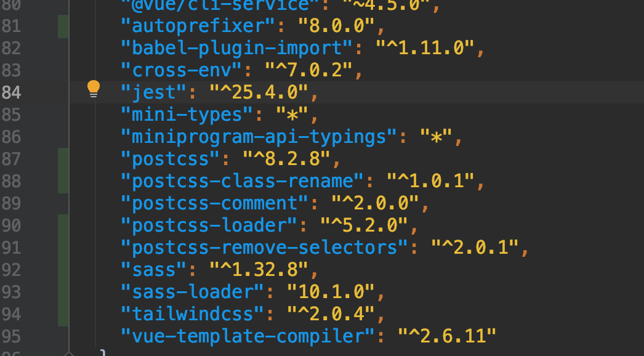
Task: Click the "miniprogram-api-typings" key
Action: click(x=259, y=137)
